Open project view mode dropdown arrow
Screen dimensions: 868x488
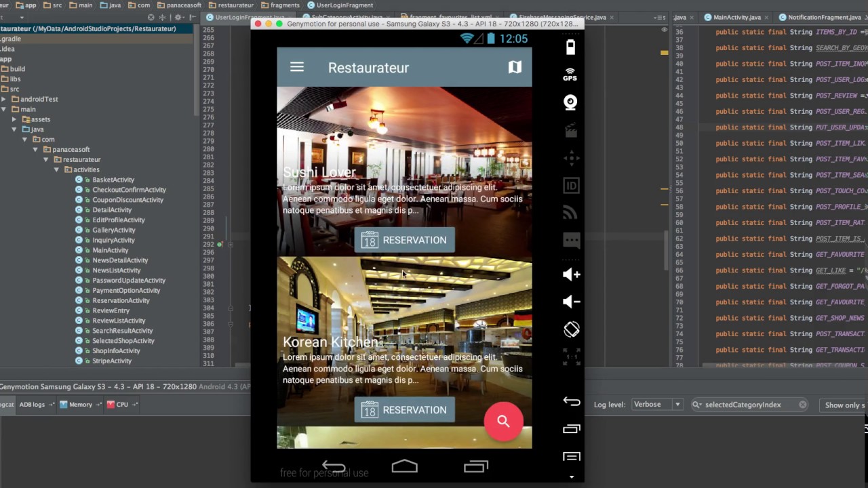click(22, 17)
